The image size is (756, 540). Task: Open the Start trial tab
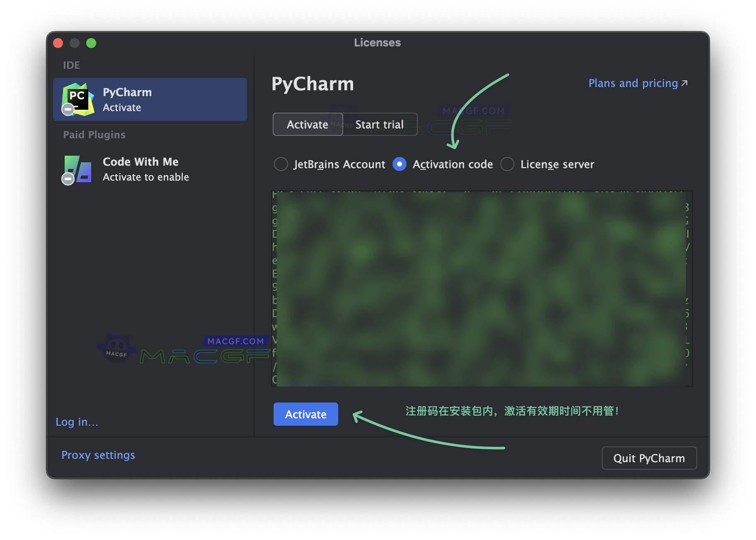(380, 124)
